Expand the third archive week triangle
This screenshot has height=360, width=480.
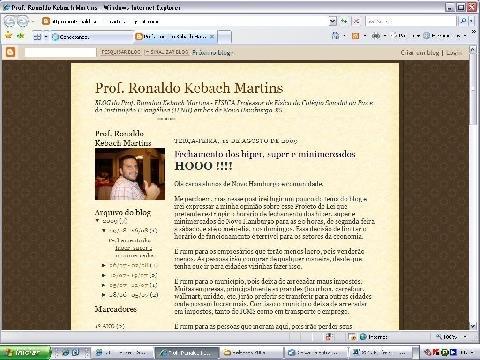(x=104, y=275)
